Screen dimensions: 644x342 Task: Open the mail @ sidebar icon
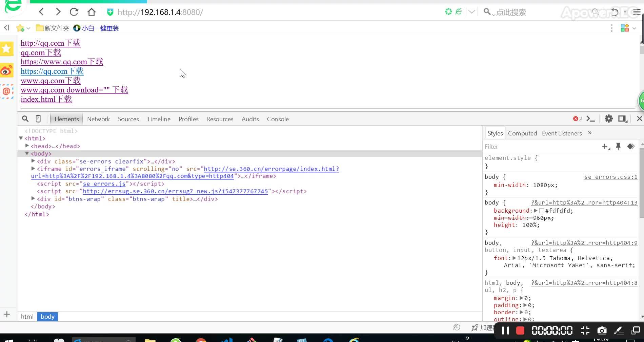coord(6,91)
